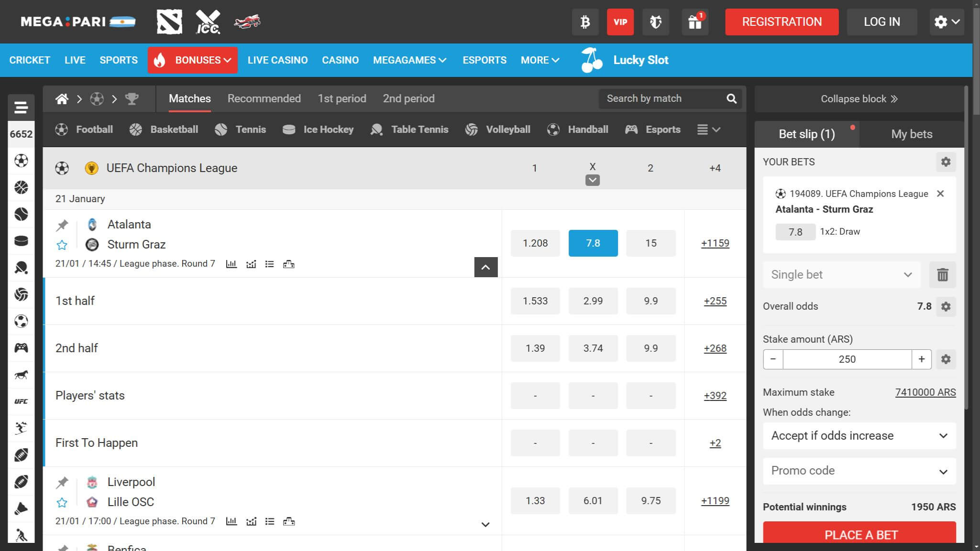The width and height of the screenshot is (980, 551).
Task: Click Collapse block
Action: (859, 99)
